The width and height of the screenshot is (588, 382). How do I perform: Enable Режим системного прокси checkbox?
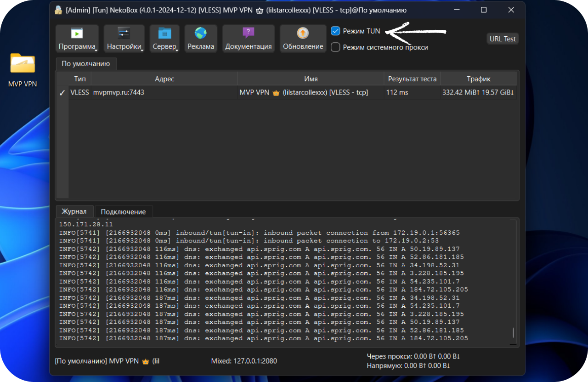pos(335,47)
